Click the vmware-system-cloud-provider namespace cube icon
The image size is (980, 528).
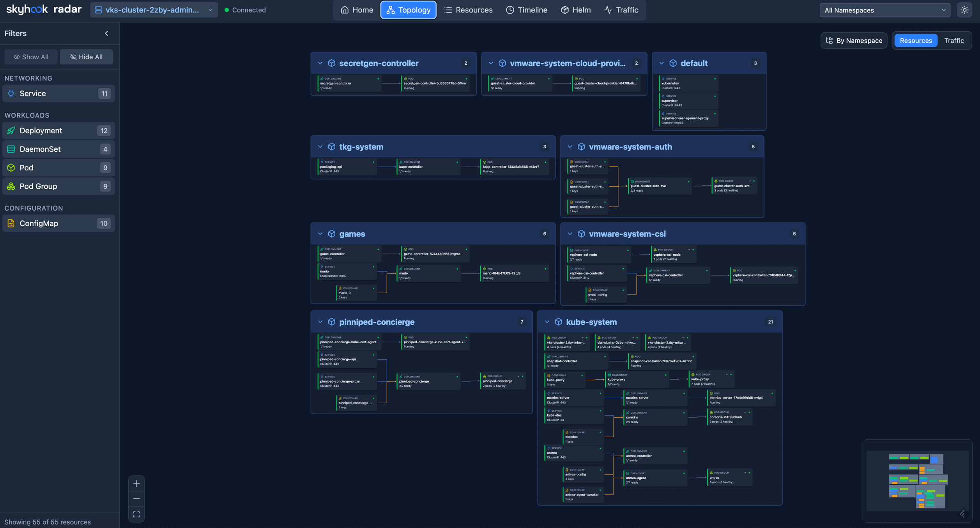click(x=502, y=63)
